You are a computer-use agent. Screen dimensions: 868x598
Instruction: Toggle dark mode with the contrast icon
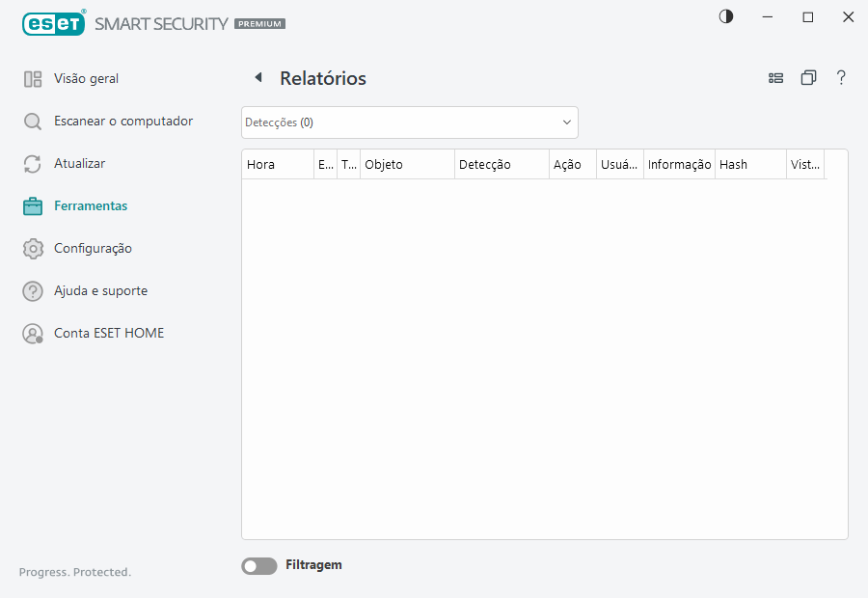coord(725,16)
